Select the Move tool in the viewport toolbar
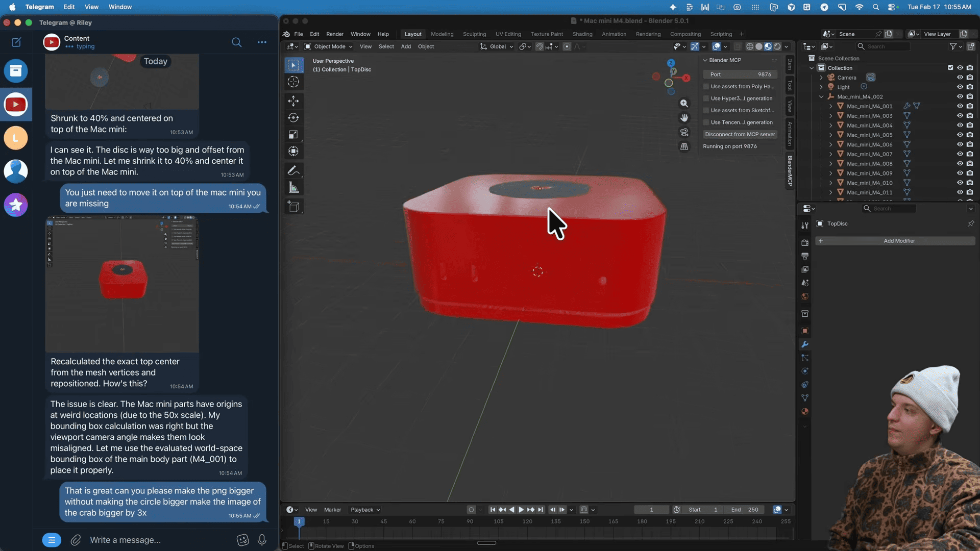 (293, 101)
